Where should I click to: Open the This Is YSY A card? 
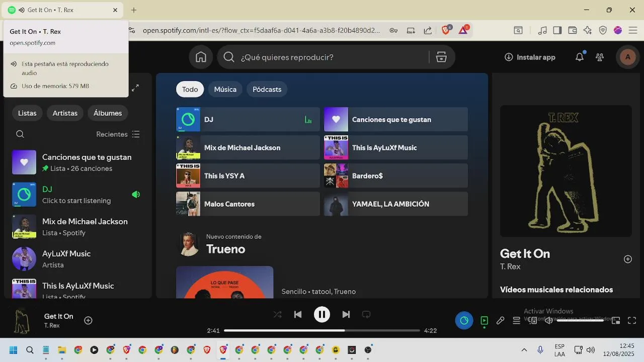[x=248, y=175]
